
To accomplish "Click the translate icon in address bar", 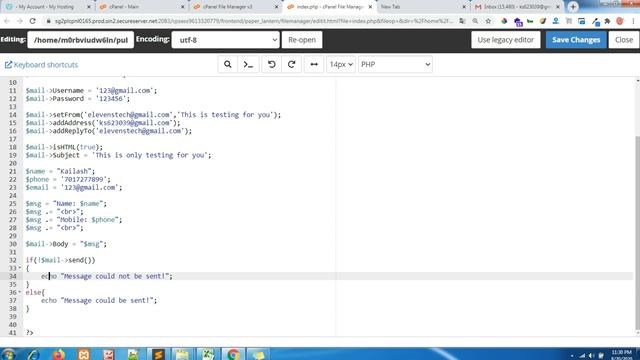I will (x=462, y=21).
